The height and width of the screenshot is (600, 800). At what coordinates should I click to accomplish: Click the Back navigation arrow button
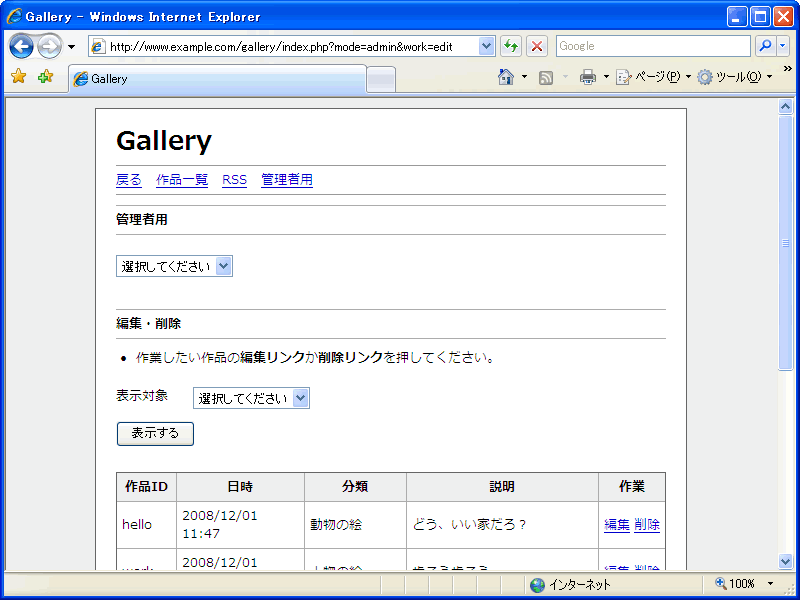22,46
